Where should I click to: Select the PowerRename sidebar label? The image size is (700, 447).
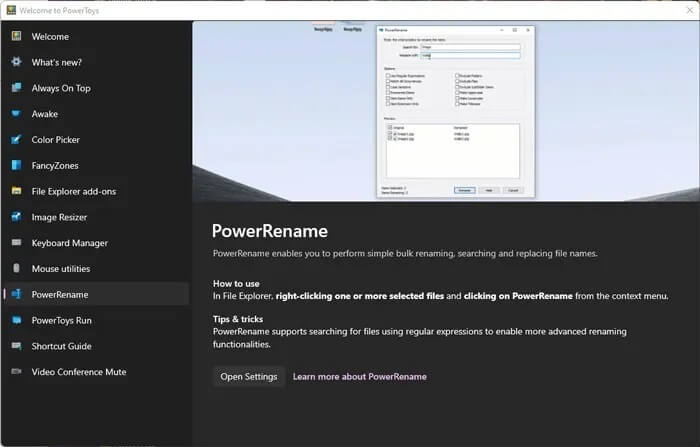[x=60, y=295]
